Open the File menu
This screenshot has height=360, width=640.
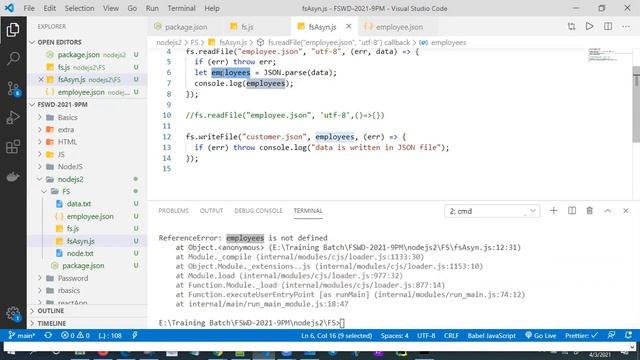(29, 8)
